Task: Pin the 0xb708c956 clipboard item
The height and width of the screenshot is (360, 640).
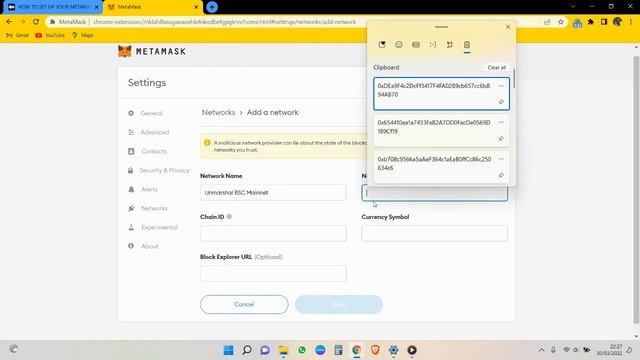Action: click(501, 175)
